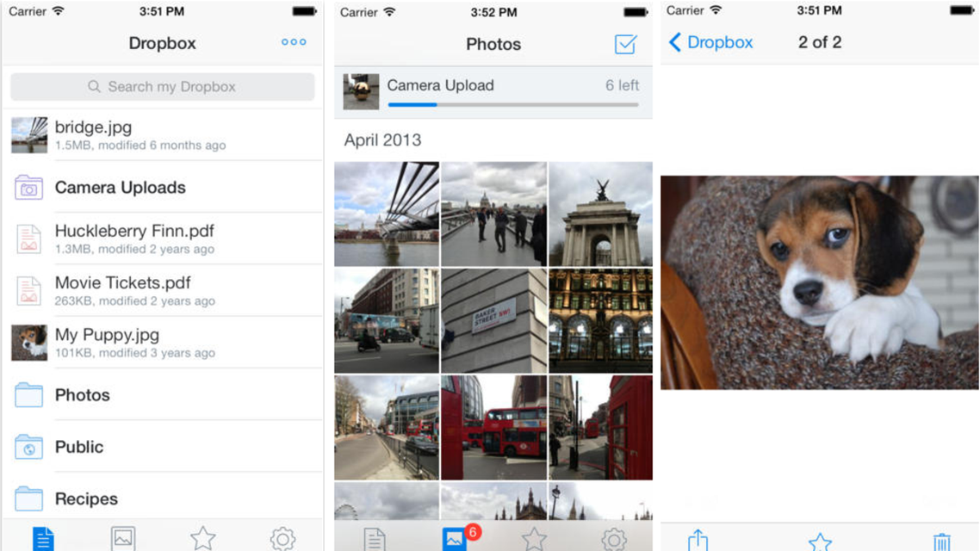Viewport: 980px width, 551px height.
Task: Select Files tab in left screen bottom bar
Action: click(43, 538)
